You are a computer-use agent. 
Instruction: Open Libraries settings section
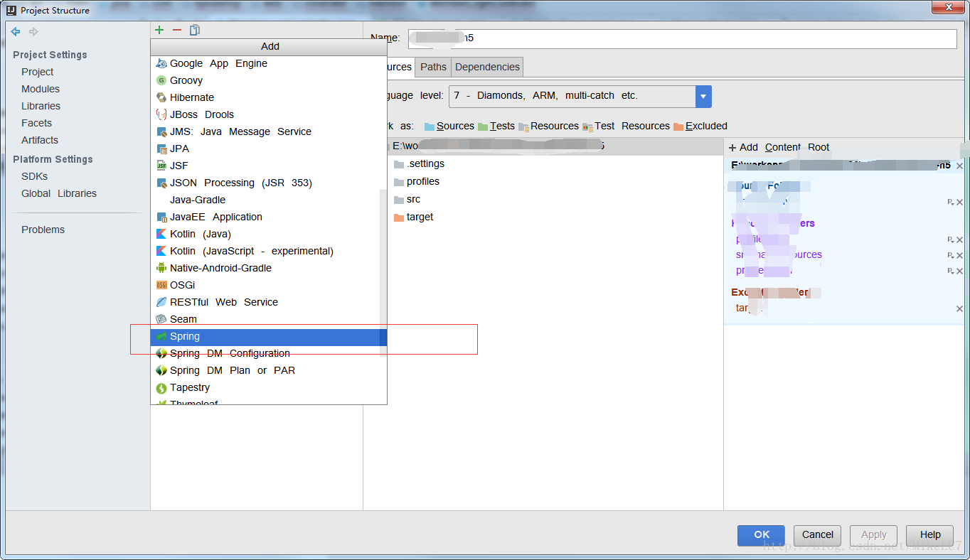click(x=41, y=106)
